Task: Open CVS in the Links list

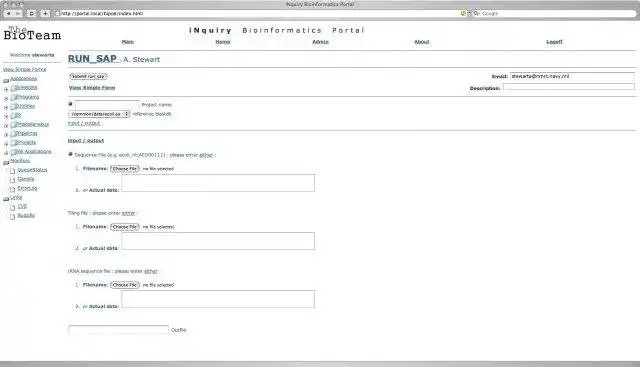Action: [22, 207]
